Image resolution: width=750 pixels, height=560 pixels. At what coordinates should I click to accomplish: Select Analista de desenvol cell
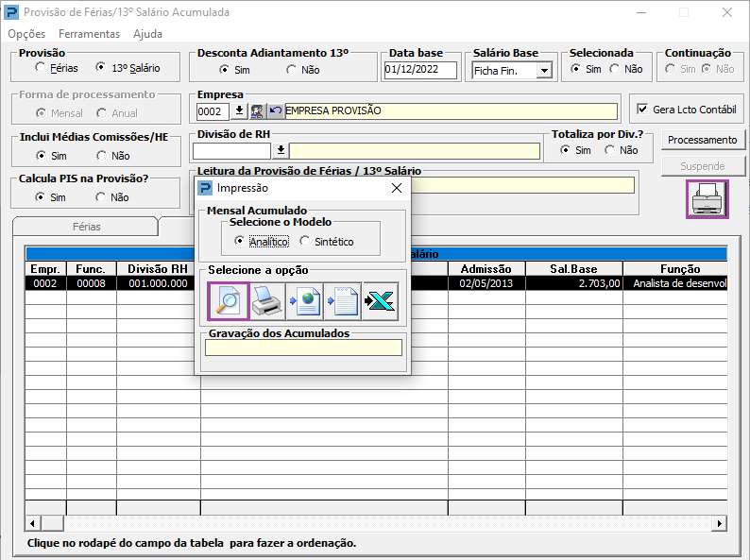point(674,283)
